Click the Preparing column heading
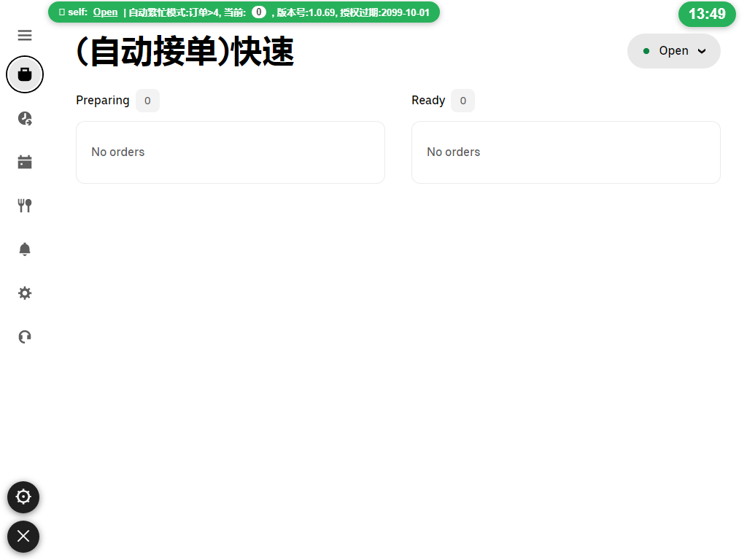Image resolution: width=747 pixels, height=560 pixels. pos(102,101)
